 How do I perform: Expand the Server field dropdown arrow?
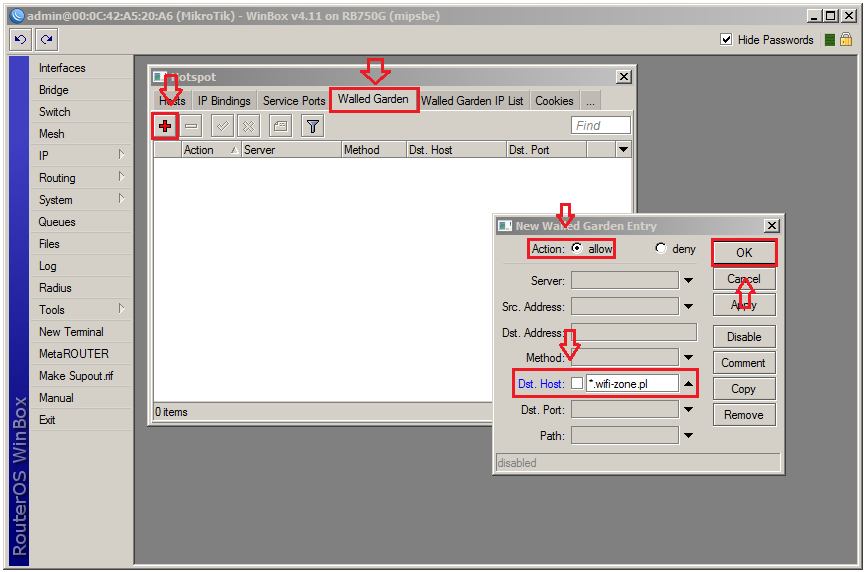click(x=688, y=281)
